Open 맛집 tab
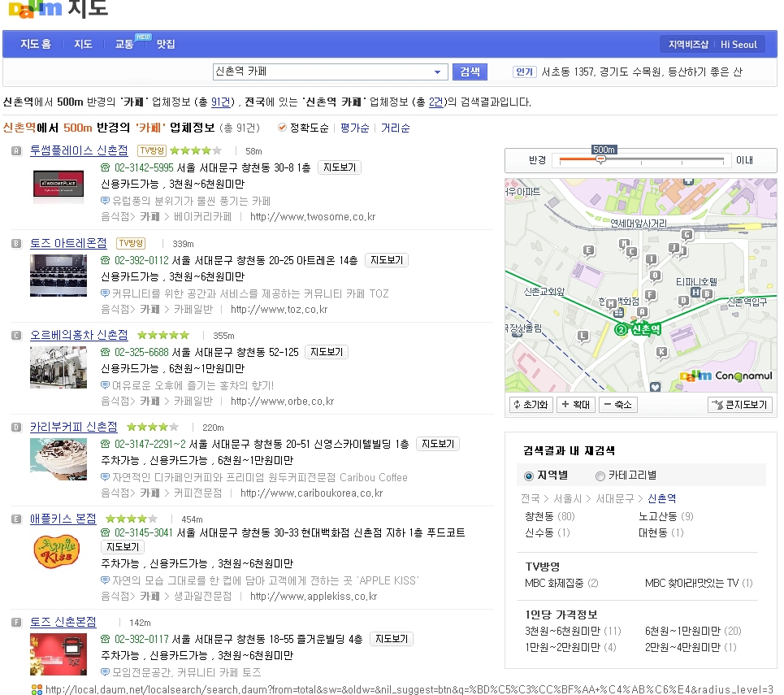Viewport: 784px width, 695px height. [x=166, y=44]
